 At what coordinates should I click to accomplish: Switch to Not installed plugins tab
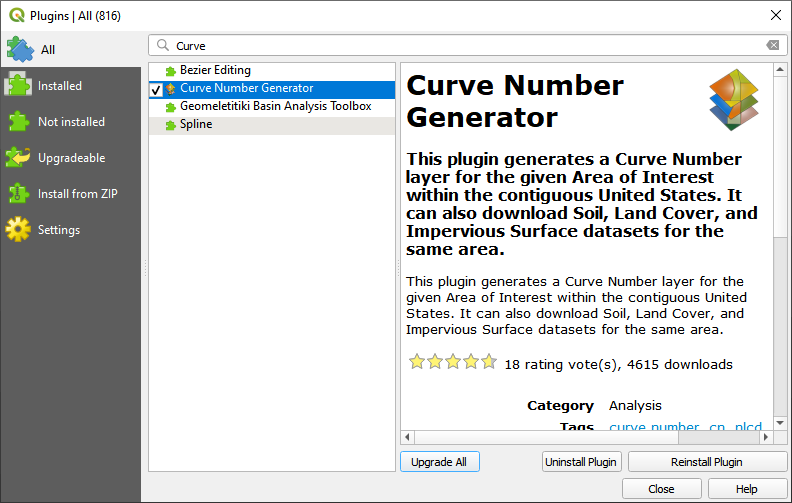[70, 122]
